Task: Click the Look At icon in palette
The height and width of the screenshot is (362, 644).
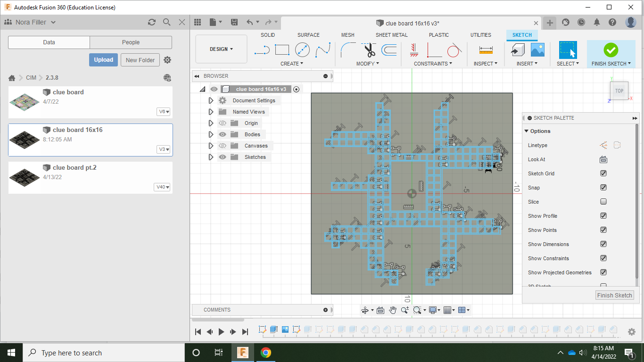Action: click(x=603, y=159)
